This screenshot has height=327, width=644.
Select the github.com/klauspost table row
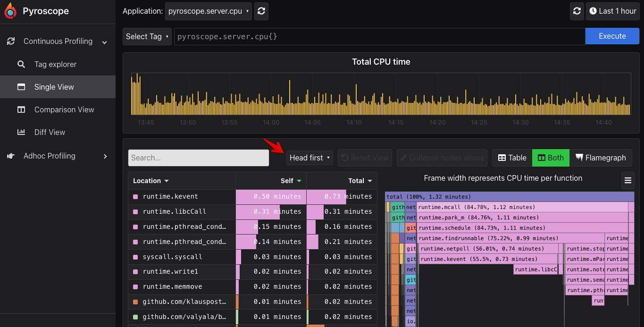[252, 302]
